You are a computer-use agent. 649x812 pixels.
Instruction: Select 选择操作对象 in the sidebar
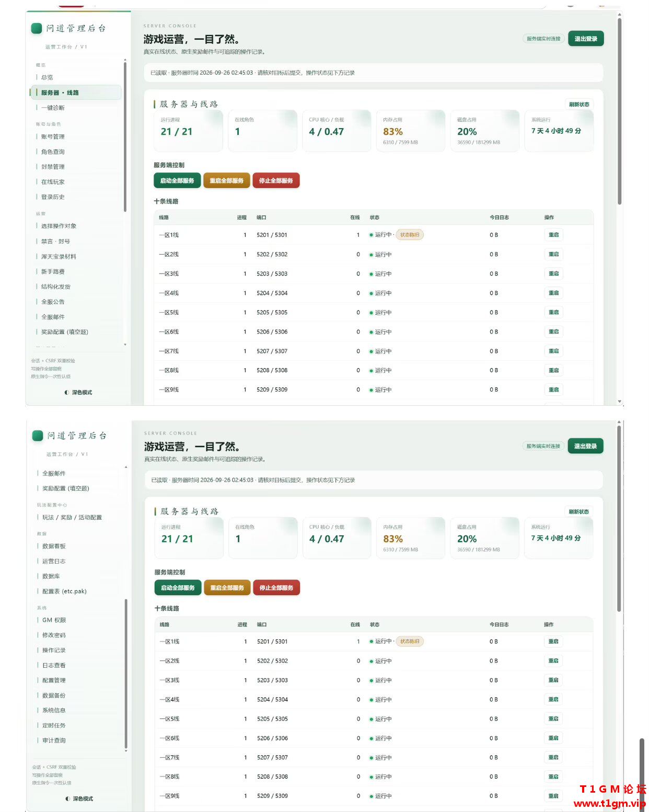59,226
